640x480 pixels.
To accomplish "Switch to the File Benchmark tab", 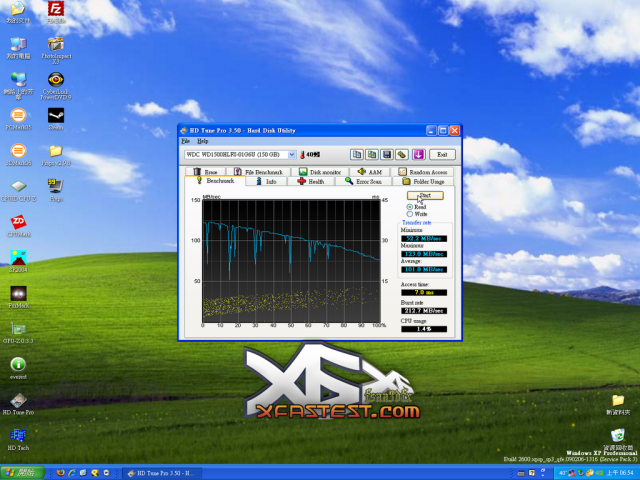I will tap(258, 172).
